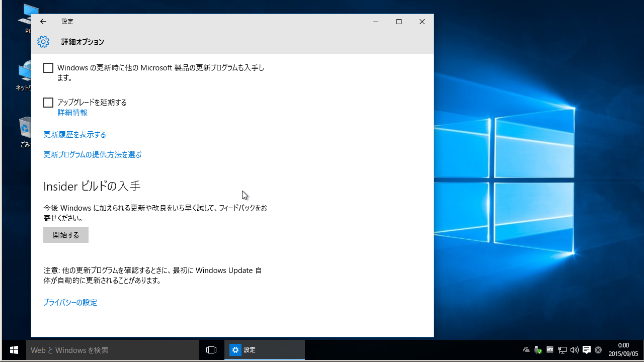Click the gear icon beside 詳細オプション
Viewport: 644px width, 362px height.
pyautogui.click(x=43, y=42)
